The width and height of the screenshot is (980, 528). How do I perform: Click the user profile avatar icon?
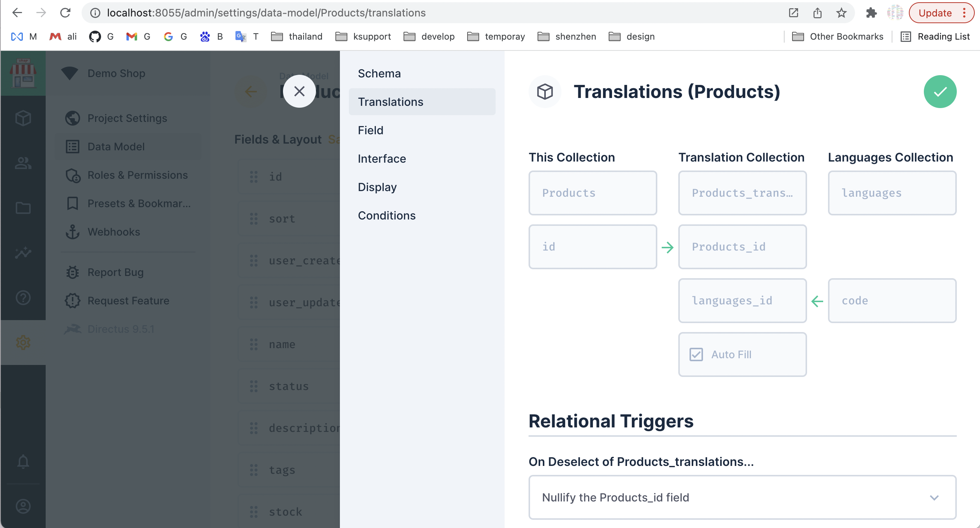click(23, 506)
